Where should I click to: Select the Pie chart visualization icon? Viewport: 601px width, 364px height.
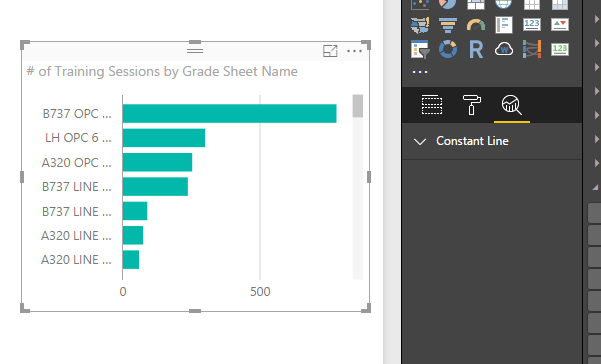pyautogui.click(x=448, y=3)
